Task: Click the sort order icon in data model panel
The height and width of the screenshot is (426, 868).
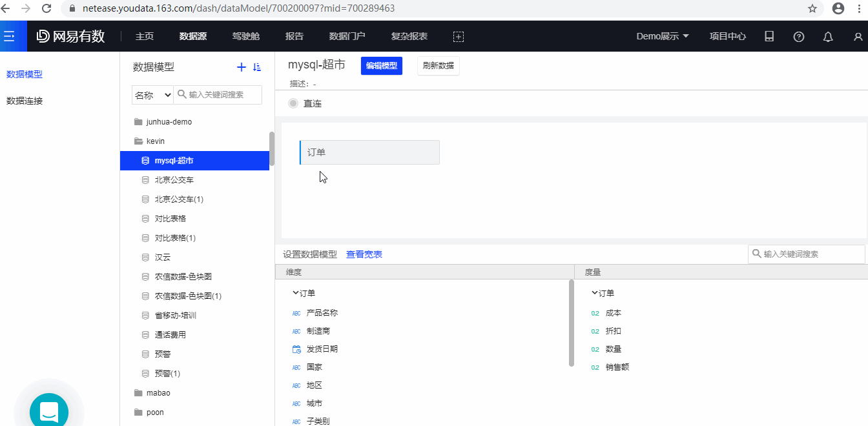Action: (x=257, y=67)
